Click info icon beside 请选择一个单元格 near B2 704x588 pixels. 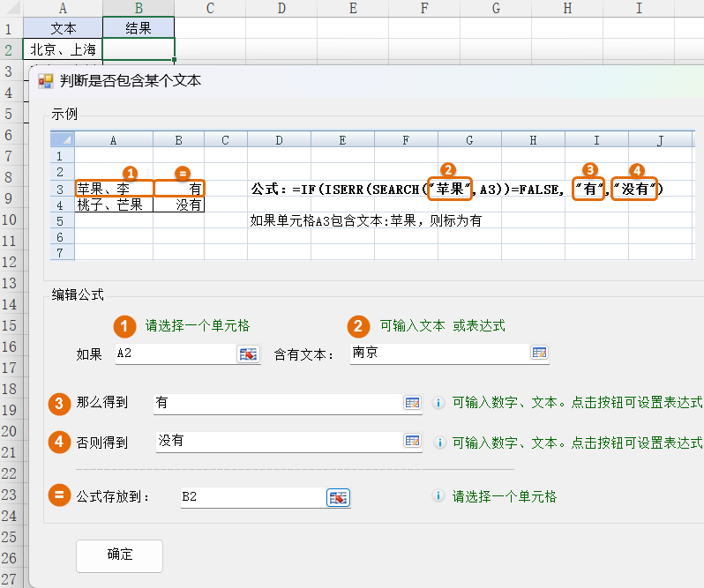(x=438, y=497)
